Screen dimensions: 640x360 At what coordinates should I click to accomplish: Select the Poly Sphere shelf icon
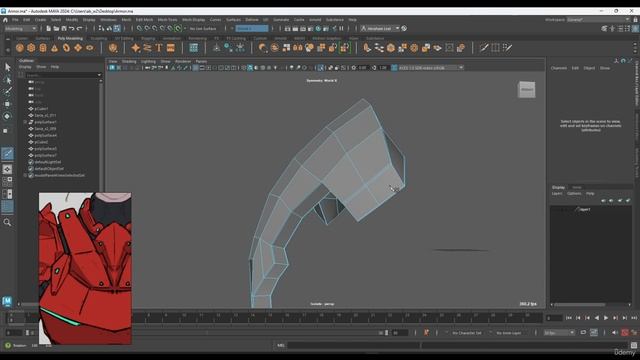click(20, 48)
